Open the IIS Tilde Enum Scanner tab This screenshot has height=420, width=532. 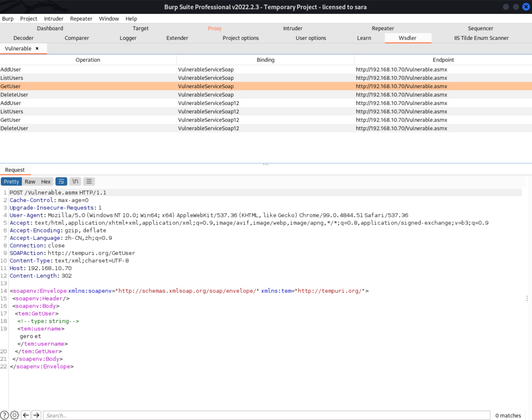point(482,38)
